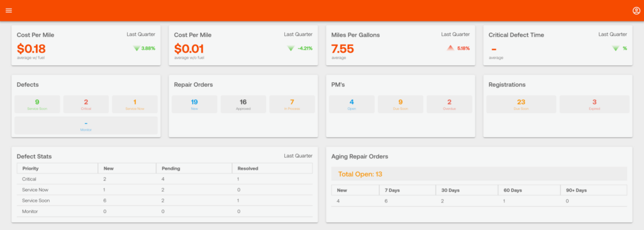Click the Critical Defect Time card title

(x=516, y=35)
